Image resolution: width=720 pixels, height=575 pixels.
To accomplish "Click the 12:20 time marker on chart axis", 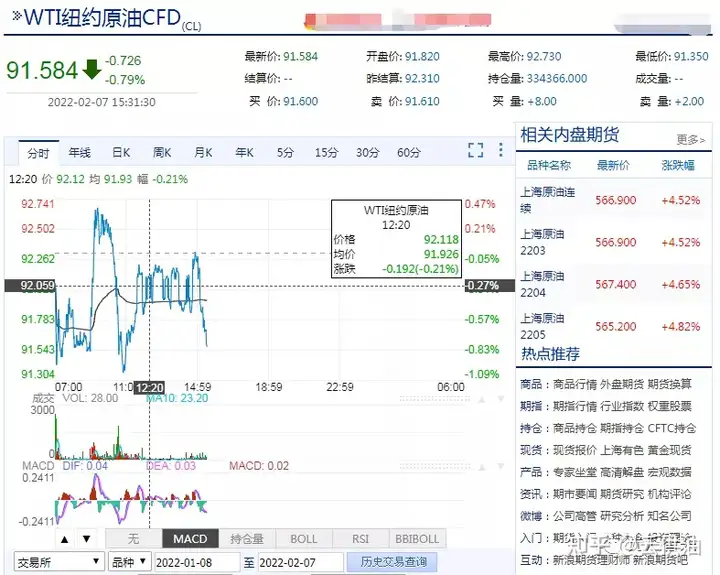I will click(x=150, y=388).
